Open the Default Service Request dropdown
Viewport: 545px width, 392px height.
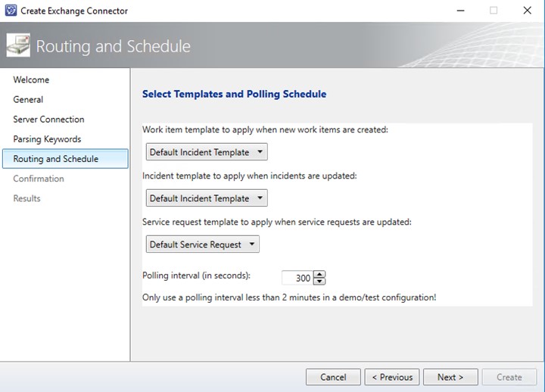coord(203,244)
